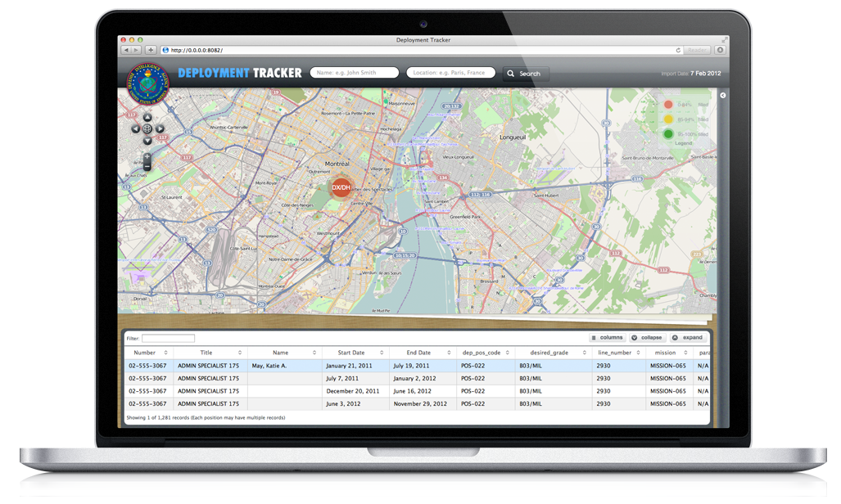Click the red 0-84% filled legend circle
Screen dimensions: 841x504
(x=668, y=105)
